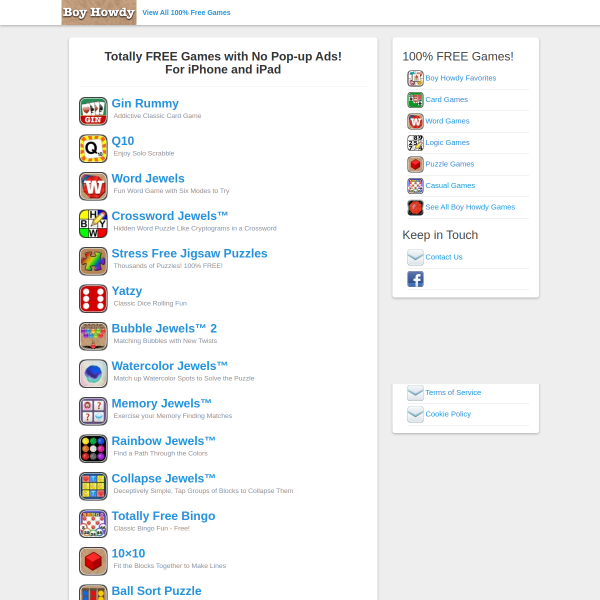The width and height of the screenshot is (600, 600).
Task: Open Stress Free Jigsaw Puzzles title link
Action: 189,253
